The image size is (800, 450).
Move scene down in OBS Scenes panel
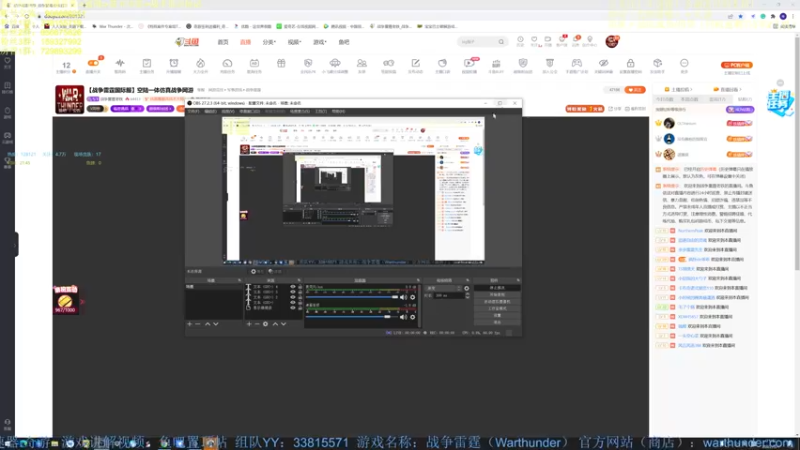point(216,324)
